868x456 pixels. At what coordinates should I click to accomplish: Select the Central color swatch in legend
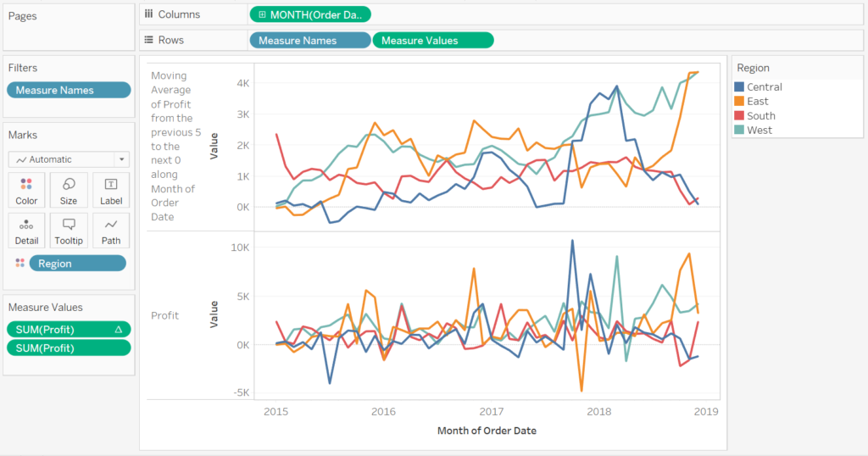739,87
